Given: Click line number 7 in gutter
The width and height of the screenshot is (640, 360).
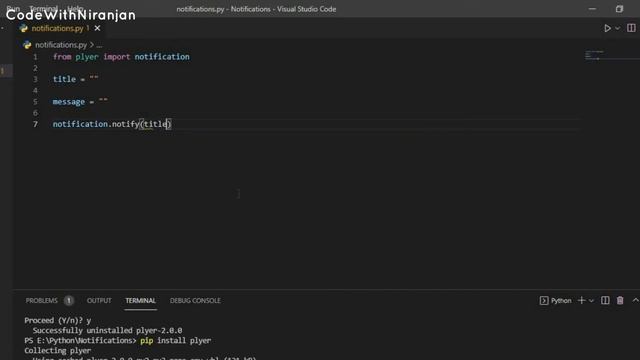Looking at the screenshot, I should pos(35,124).
